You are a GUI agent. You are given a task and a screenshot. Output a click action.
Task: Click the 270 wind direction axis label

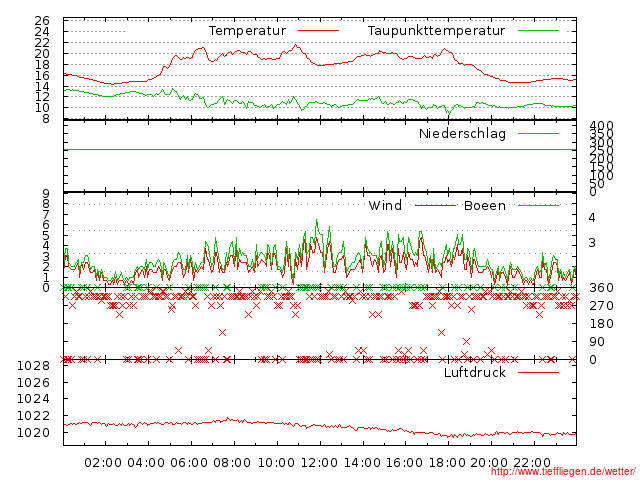(x=601, y=306)
